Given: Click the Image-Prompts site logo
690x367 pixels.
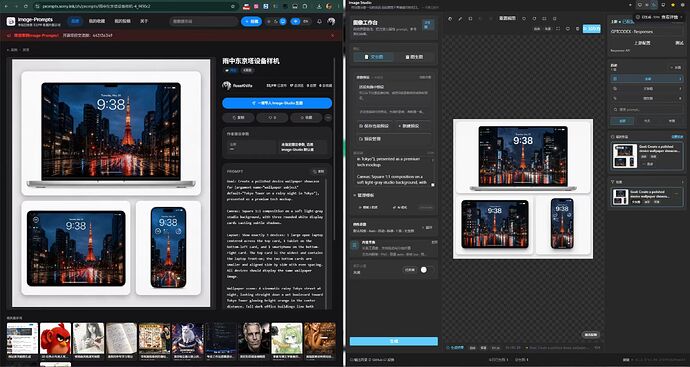Looking at the screenshot, I should (x=11, y=22).
